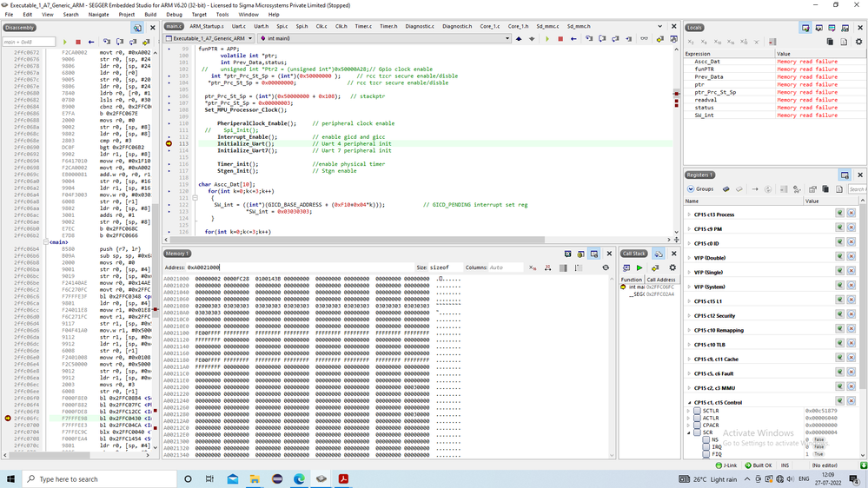The image size is (868, 488).
Task: Expand CP15 c12 Security register group
Action: [689, 316]
